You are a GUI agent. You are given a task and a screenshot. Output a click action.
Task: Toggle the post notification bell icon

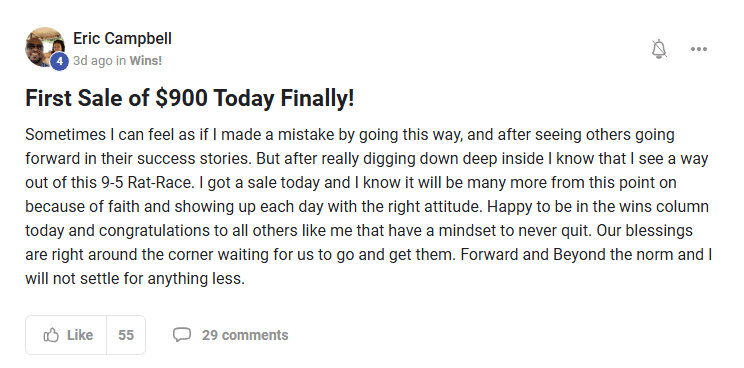659,49
